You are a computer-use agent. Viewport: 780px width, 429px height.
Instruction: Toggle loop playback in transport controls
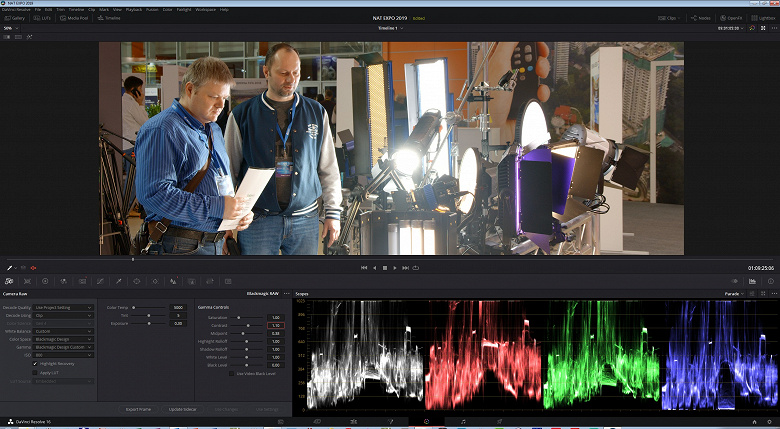pos(416,268)
